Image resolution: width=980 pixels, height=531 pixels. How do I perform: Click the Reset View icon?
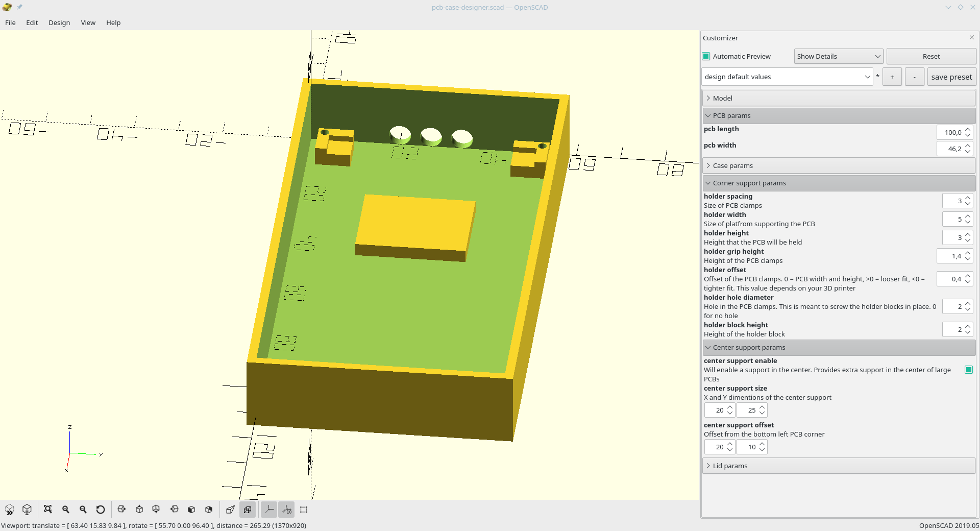pos(101,510)
